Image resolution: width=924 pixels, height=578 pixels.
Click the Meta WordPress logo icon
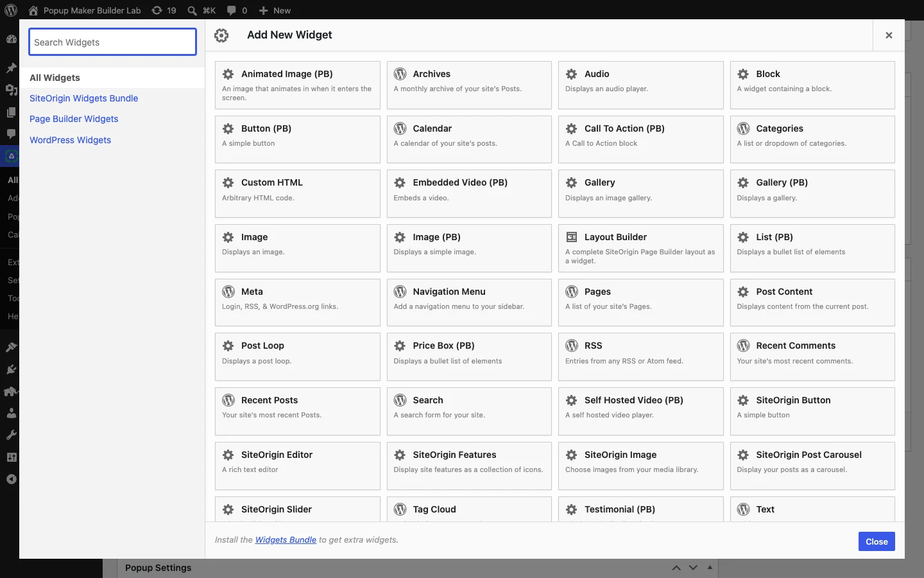point(228,292)
